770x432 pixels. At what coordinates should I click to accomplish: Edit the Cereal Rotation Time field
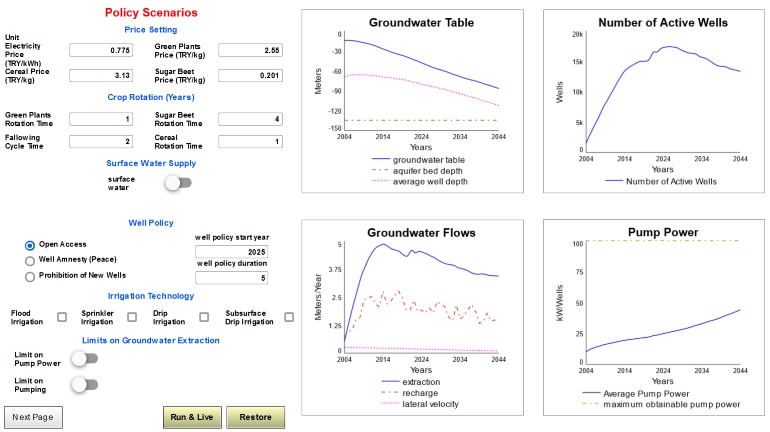(250, 141)
